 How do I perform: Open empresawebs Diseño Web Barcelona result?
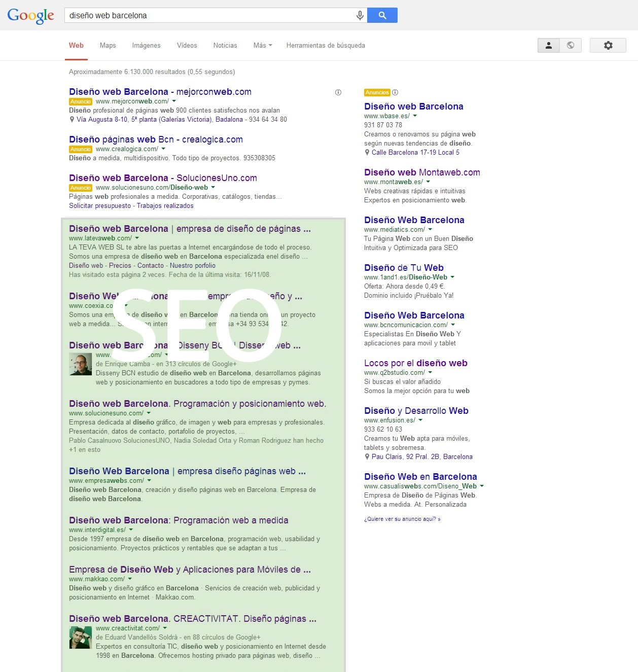[x=187, y=471]
